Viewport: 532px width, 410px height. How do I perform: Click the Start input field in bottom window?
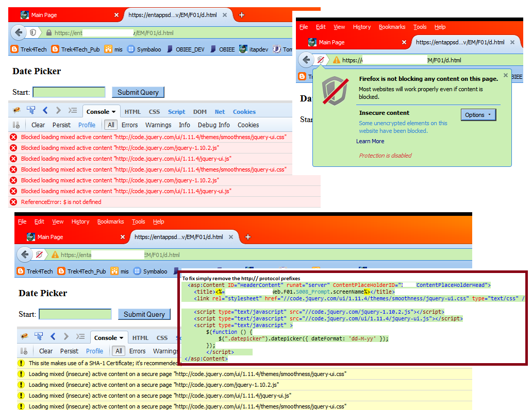pyautogui.click(x=75, y=314)
